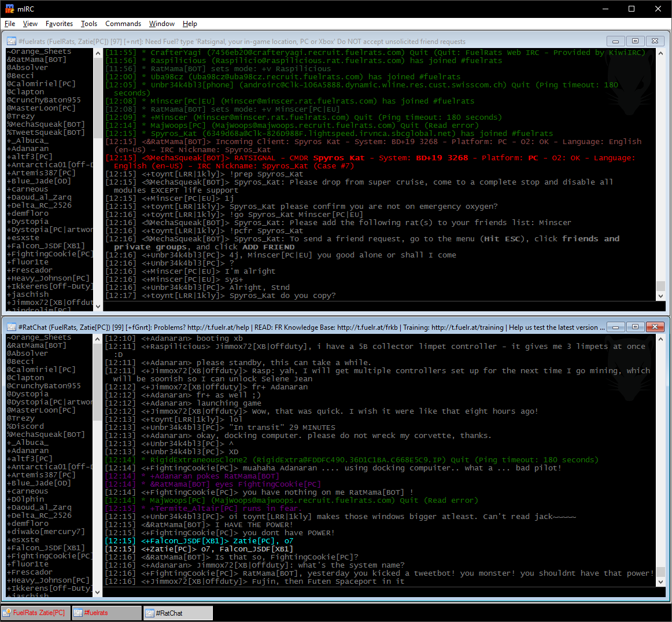Click down arrow of #fuelrats chat scrollbar
Screen dimensions: 672x622
[660, 296]
